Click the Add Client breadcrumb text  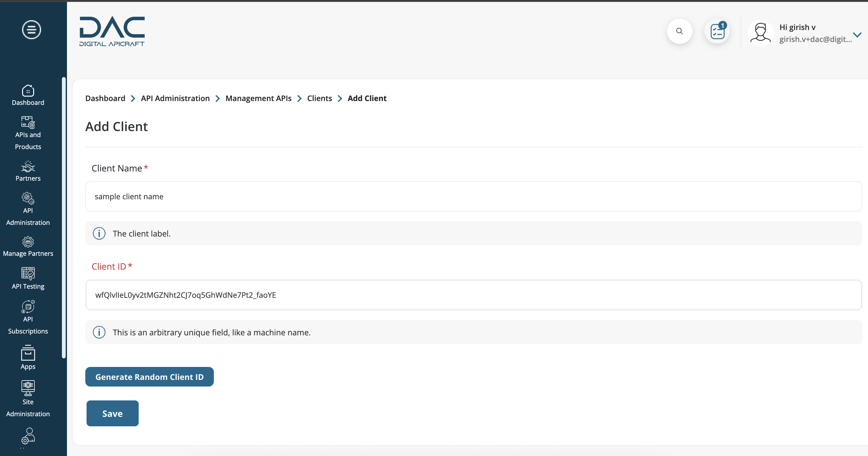pyautogui.click(x=367, y=98)
